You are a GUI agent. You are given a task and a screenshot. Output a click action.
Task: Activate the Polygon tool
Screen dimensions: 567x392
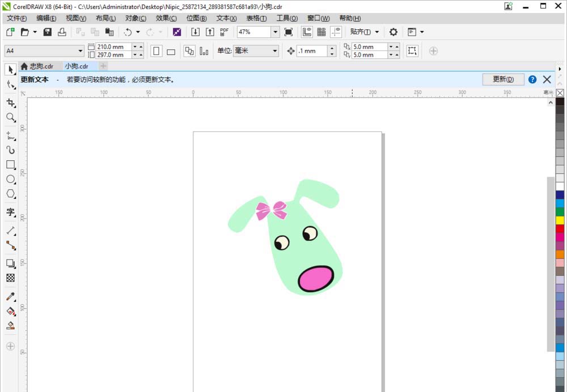pos(11,194)
